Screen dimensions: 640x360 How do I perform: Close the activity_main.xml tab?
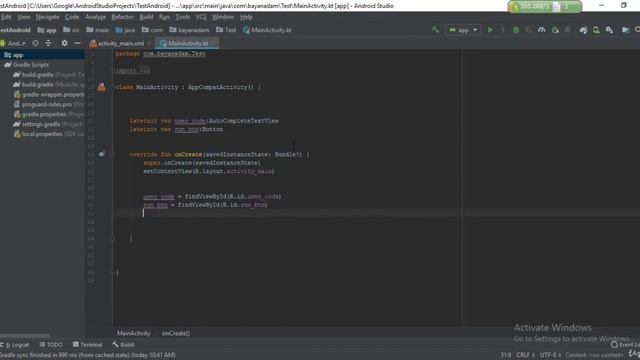coord(150,43)
